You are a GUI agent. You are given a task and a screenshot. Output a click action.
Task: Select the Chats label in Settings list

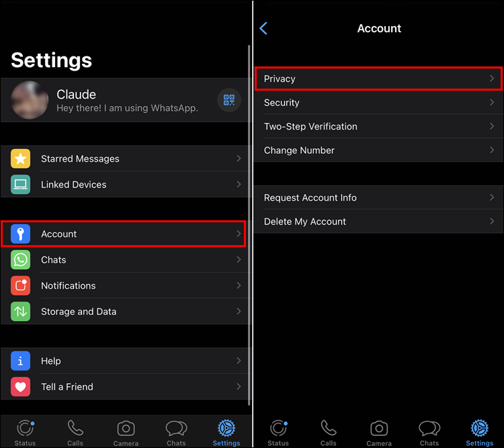[x=53, y=260]
